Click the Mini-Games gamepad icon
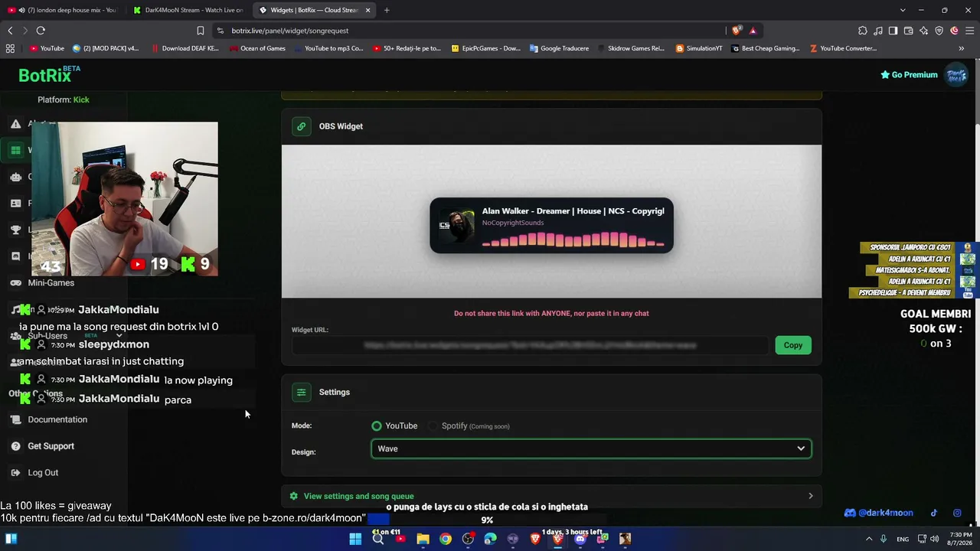980x551 pixels. pyautogui.click(x=15, y=282)
